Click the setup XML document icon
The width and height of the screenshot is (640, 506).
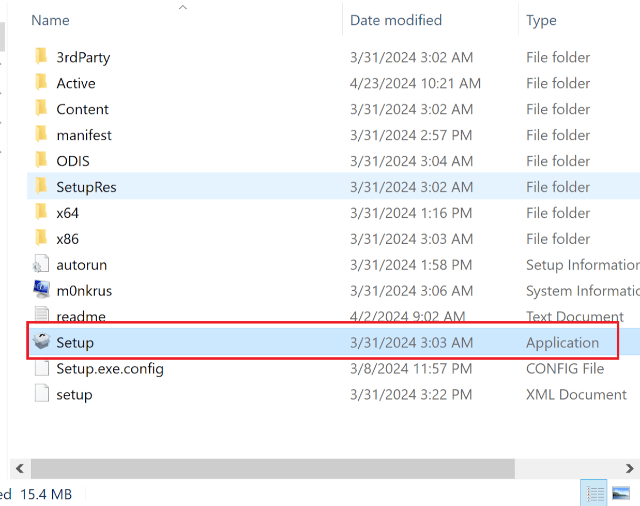[42, 393]
